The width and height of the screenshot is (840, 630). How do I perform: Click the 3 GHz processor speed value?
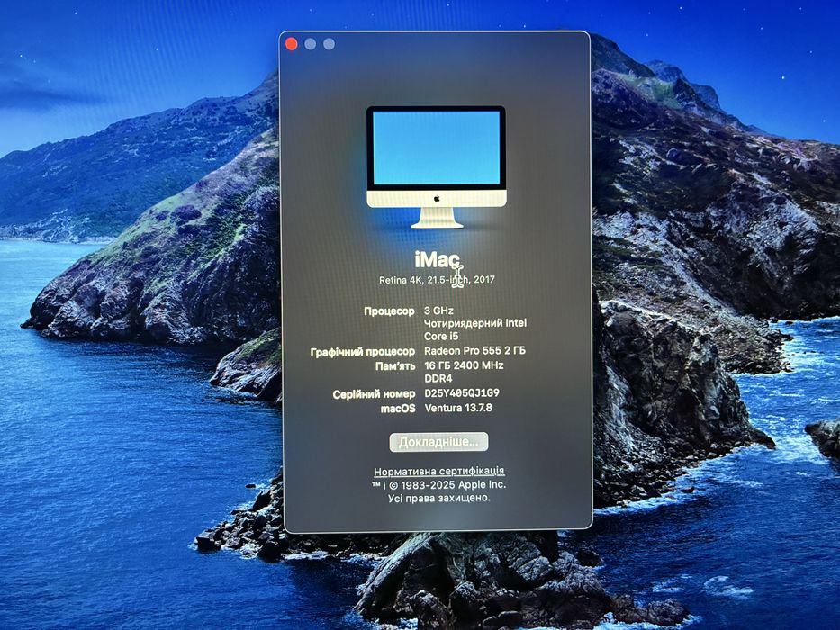(438, 310)
